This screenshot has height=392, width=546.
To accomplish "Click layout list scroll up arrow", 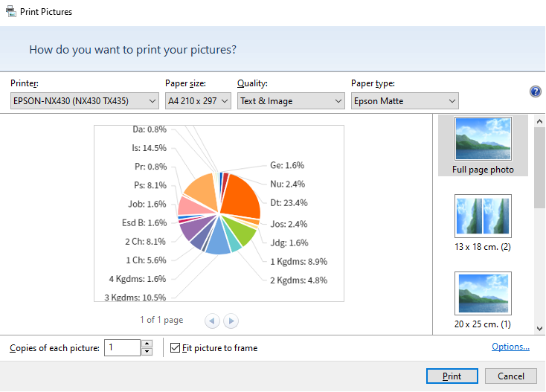I will [x=539, y=121].
